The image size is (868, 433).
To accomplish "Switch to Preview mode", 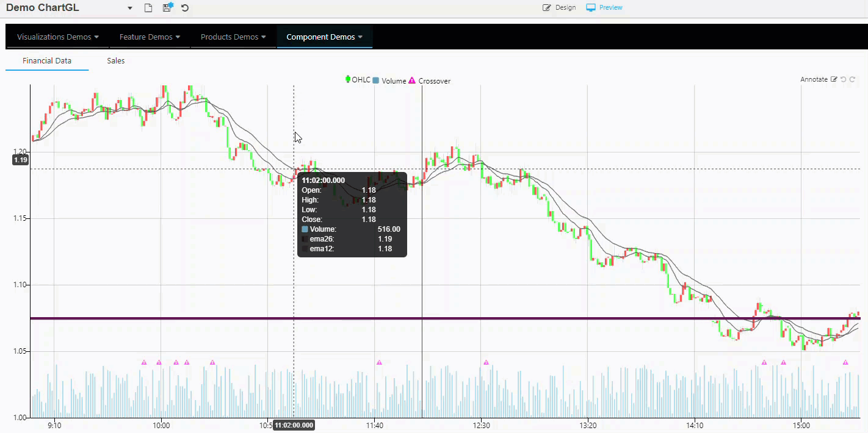I will click(604, 7).
